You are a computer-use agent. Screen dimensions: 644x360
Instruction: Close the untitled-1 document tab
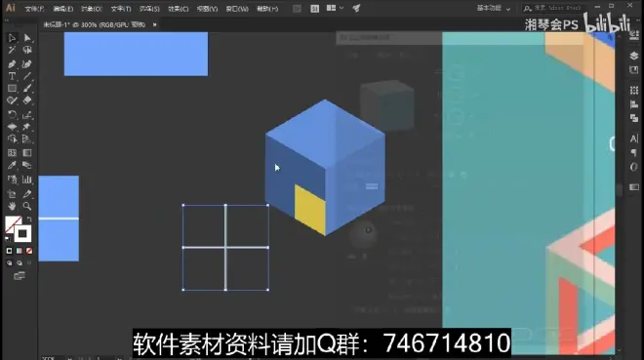tap(154, 24)
